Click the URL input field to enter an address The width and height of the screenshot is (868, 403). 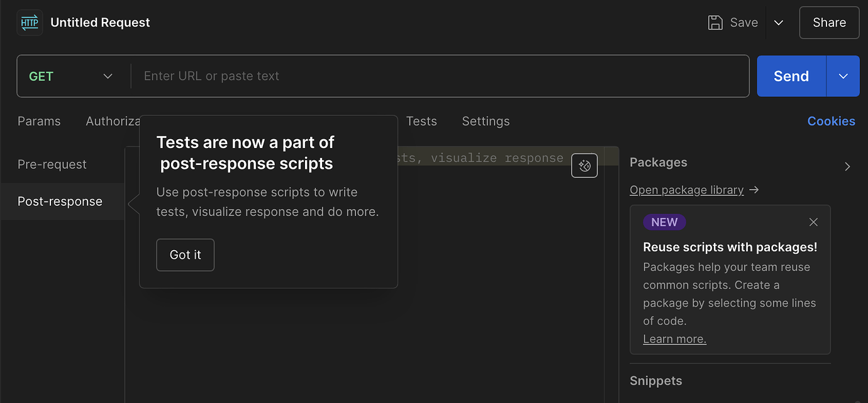pos(377,76)
